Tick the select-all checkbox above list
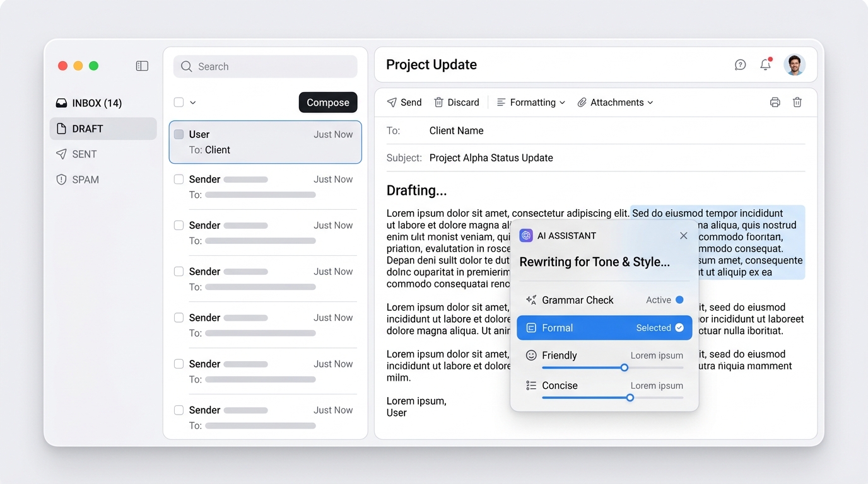 [179, 102]
